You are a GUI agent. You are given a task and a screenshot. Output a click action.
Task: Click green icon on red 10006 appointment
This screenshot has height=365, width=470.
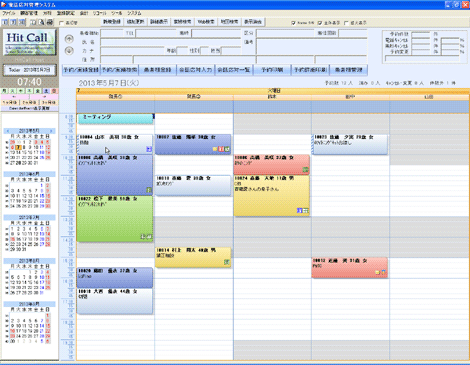coord(305,170)
